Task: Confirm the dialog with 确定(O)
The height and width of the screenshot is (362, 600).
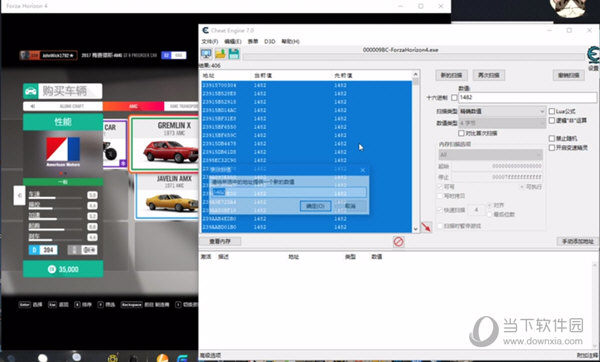Action: (315, 206)
